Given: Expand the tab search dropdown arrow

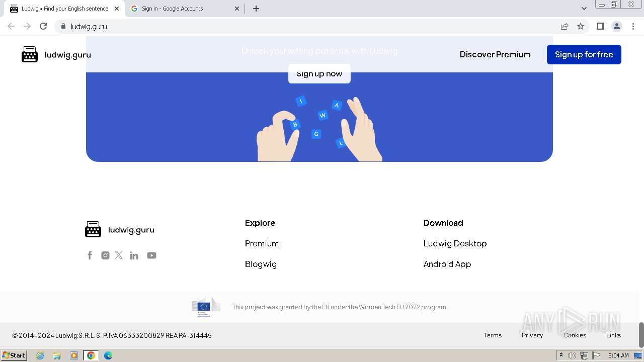Looking at the screenshot, I should coord(584,9).
